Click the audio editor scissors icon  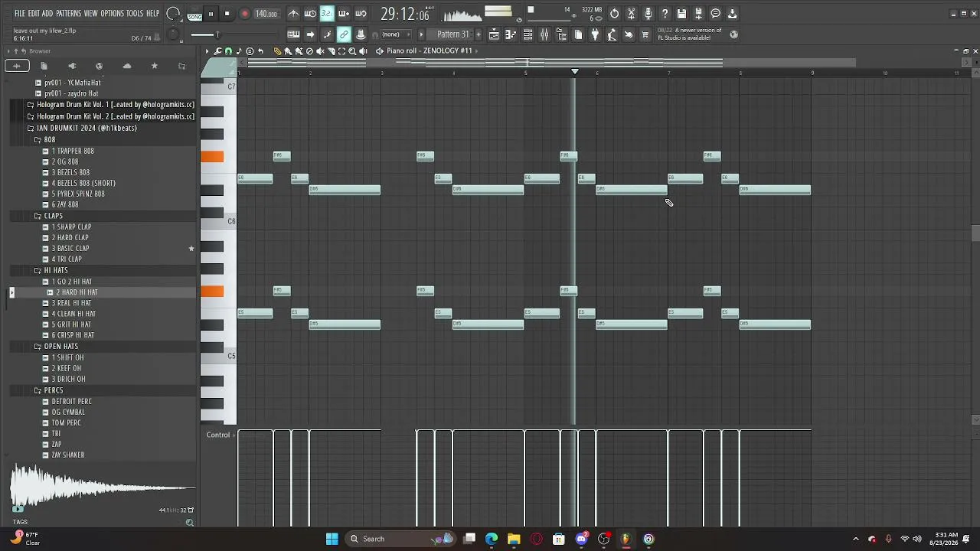(x=632, y=14)
